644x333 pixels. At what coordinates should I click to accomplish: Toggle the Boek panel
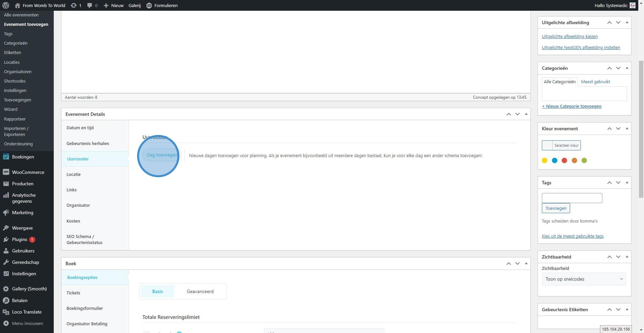[526, 264]
